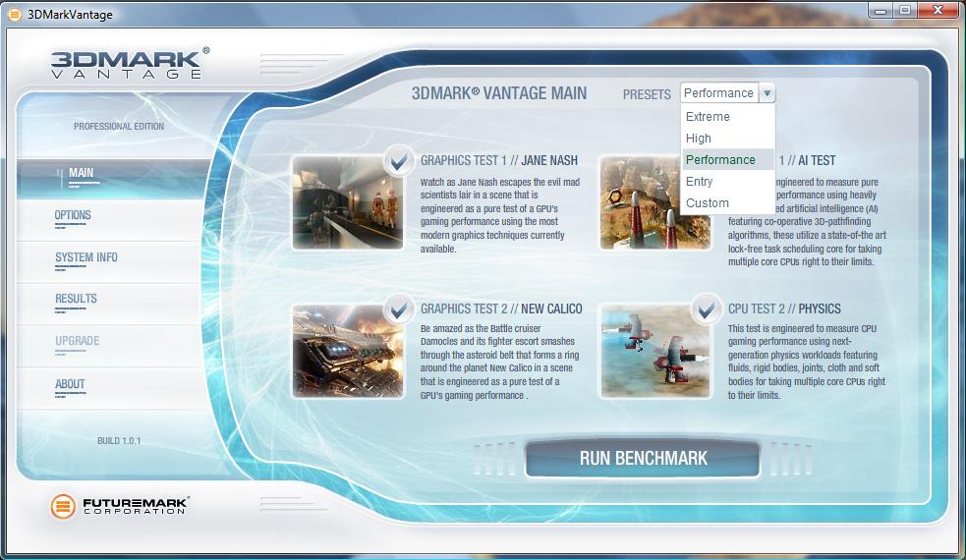Select the Extreme preset
This screenshot has width=966, height=560.
pyautogui.click(x=727, y=117)
